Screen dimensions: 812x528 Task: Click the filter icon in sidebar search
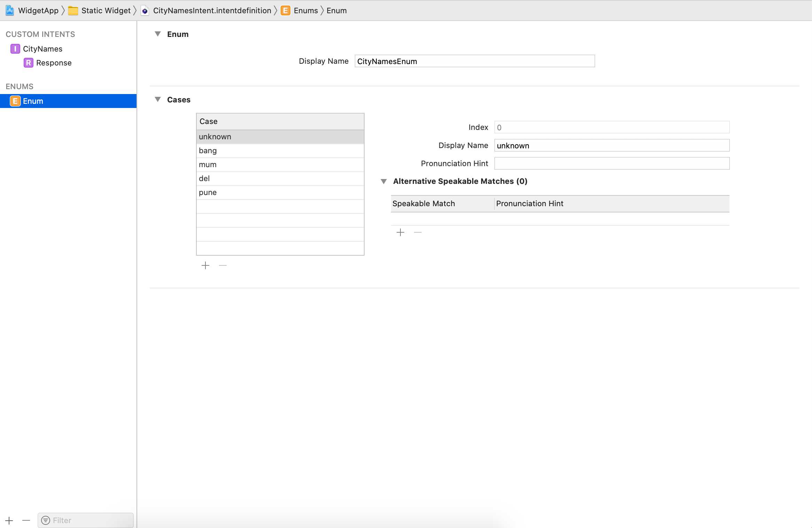[x=46, y=520]
